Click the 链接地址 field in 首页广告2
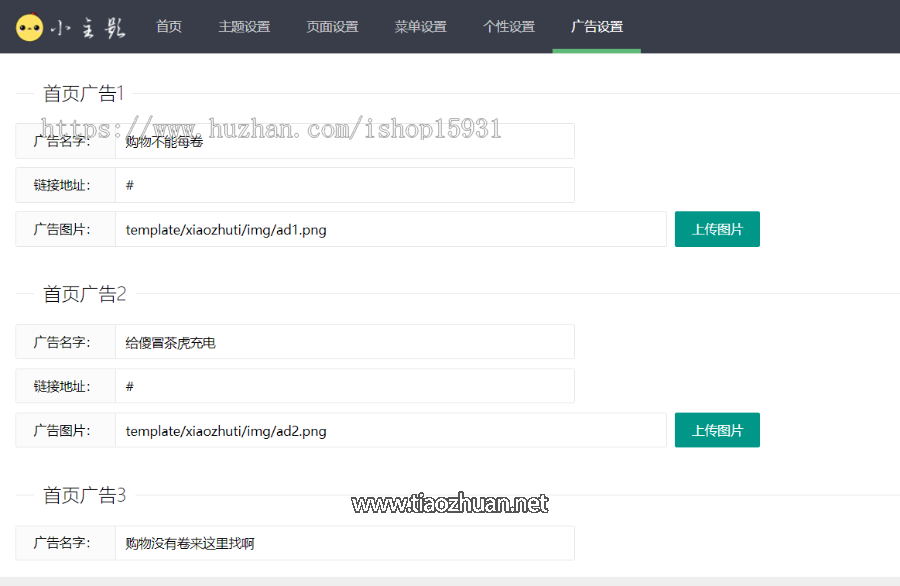The height and width of the screenshot is (586, 900). 344,386
